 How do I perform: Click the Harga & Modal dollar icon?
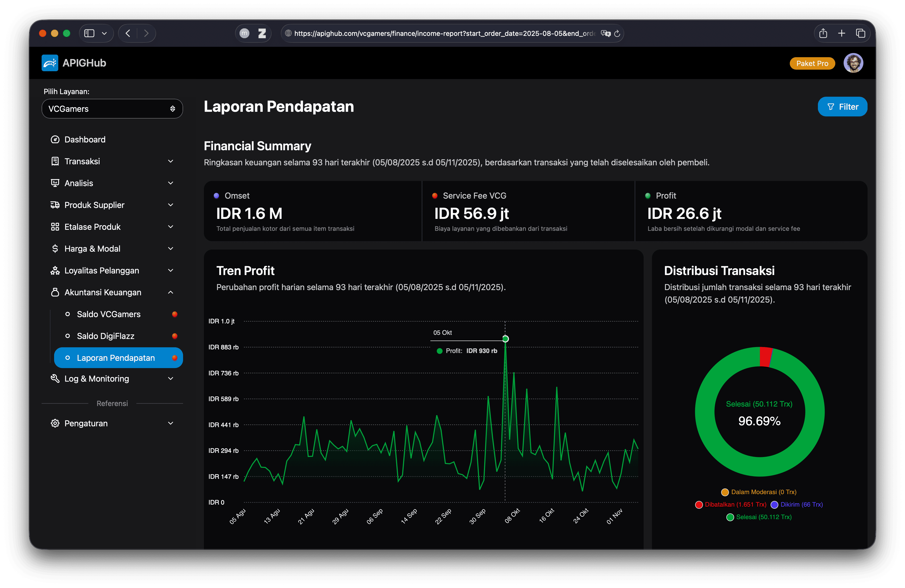point(55,248)
